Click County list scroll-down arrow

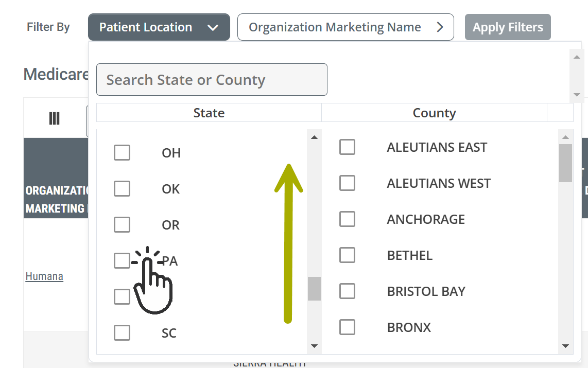coord(565,346)
